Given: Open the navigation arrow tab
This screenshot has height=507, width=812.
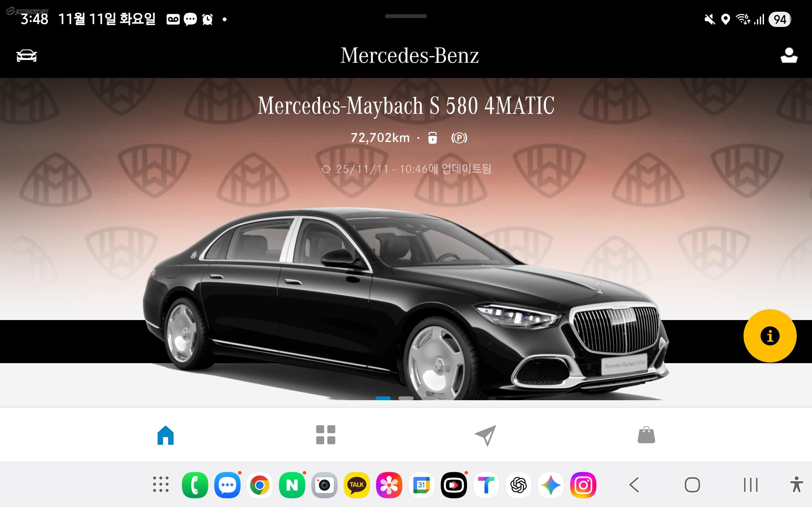Looking at the screenshot, I should pos(485,435).
